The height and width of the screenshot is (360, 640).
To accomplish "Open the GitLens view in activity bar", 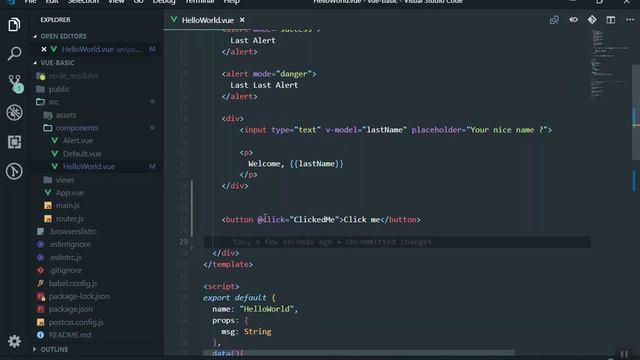I will [x=14, y=171].
